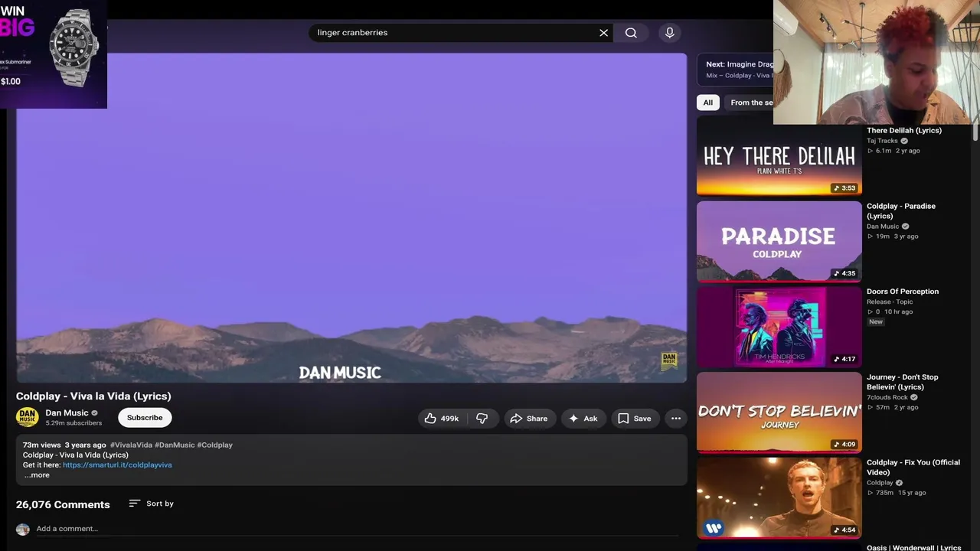980x551 pixels.
Task: Open the #Coldplay hashtag
Action: click(x=215, y=445)
